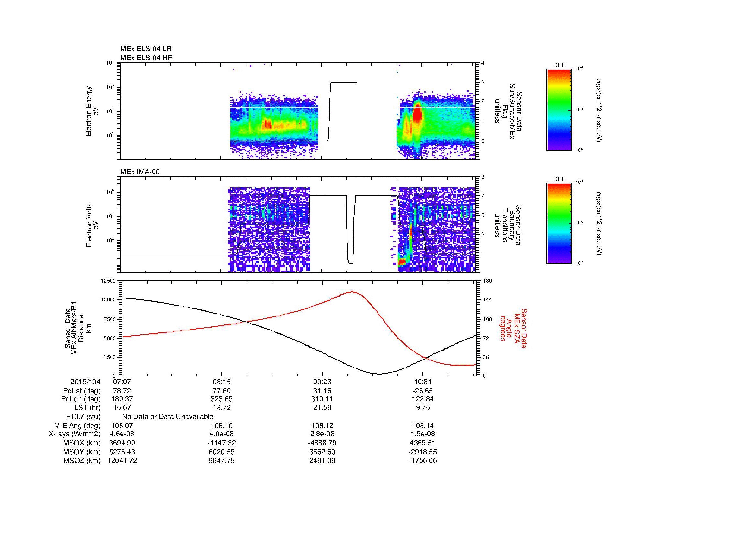Click M-E Ang value 108.14
This screenshot has height=534, width=756.
point(423,425)
